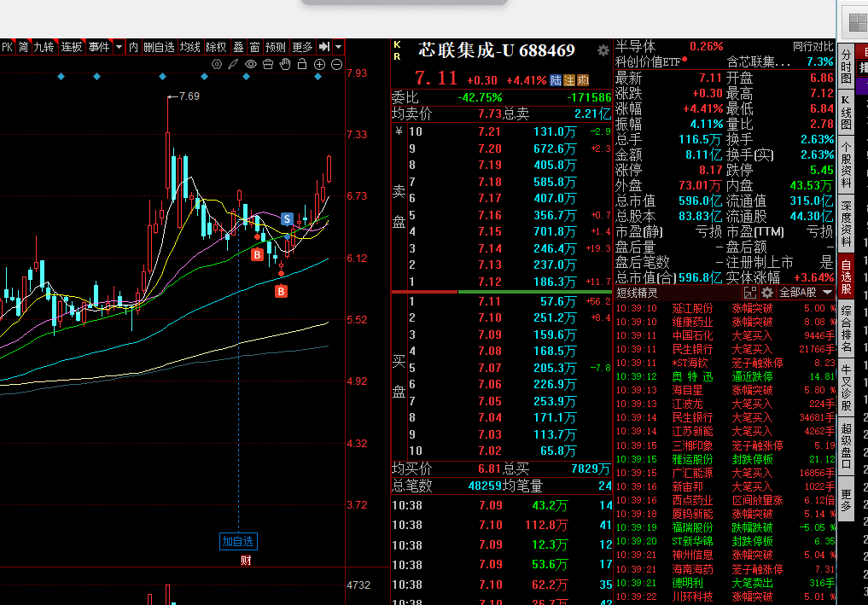Click the upper B buy marker near 6.12

(x=257, y=254)
